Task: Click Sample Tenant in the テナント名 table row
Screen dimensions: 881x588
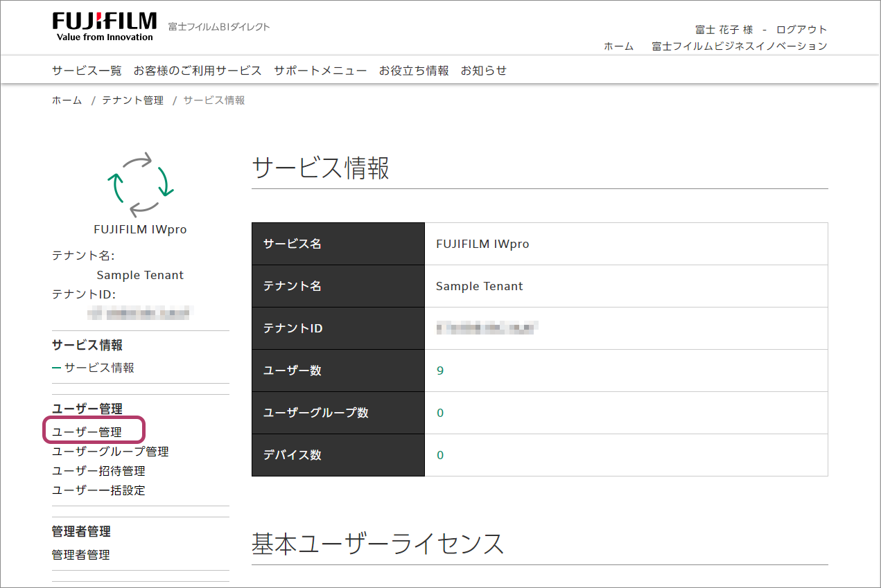Action: (x=480, y=286)
